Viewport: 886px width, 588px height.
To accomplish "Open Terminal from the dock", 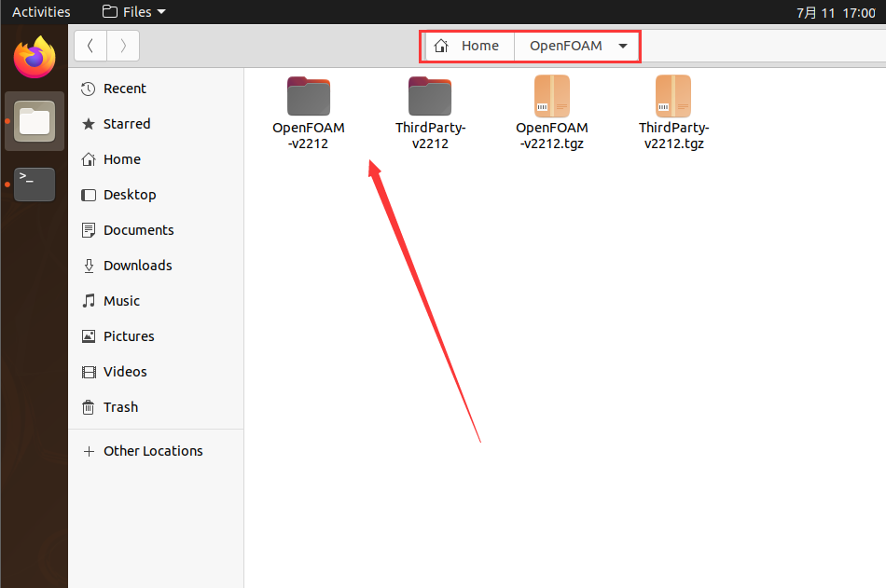I will click(x=35, y=184).
